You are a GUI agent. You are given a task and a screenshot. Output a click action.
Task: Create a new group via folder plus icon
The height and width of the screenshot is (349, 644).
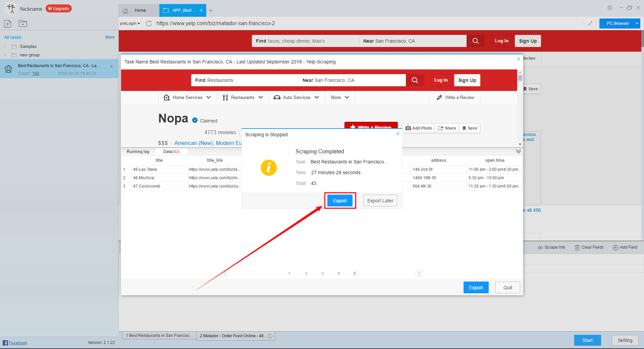(22, 23)
